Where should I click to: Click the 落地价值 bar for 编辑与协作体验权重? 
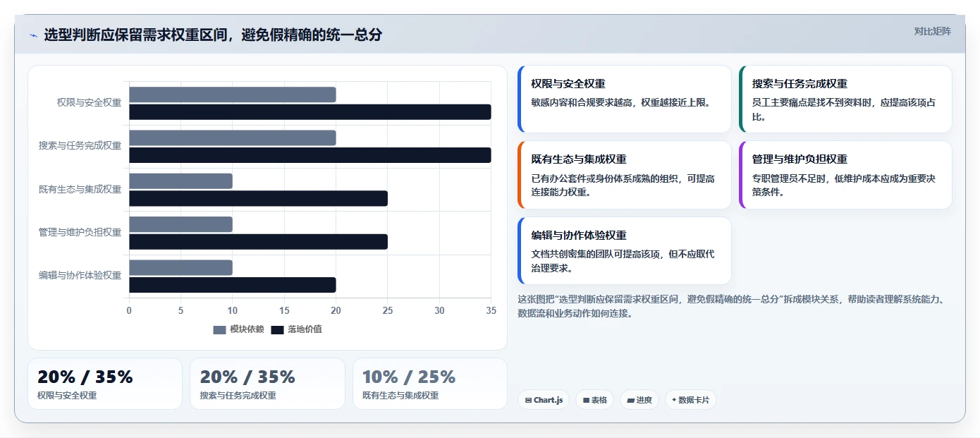click(233, 285)
